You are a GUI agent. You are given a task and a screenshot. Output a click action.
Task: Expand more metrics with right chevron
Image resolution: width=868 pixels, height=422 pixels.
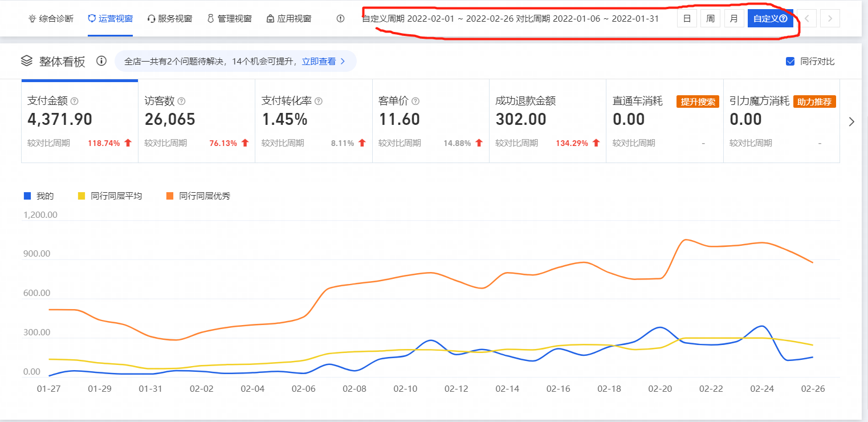(851, 121)
